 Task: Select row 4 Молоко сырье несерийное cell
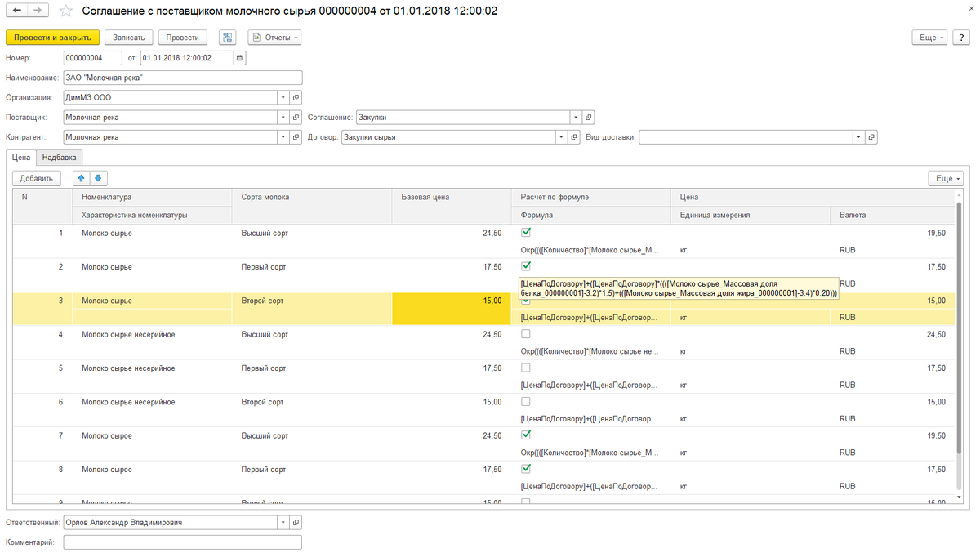click(x=152, y=334)
